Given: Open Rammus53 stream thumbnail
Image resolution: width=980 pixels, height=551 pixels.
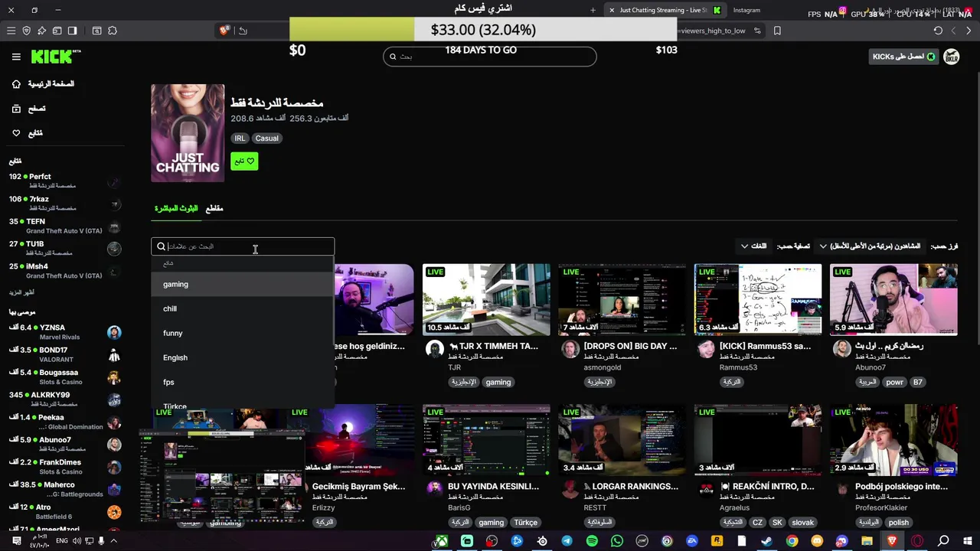Looking at the screenshot, I should point(757,300).
